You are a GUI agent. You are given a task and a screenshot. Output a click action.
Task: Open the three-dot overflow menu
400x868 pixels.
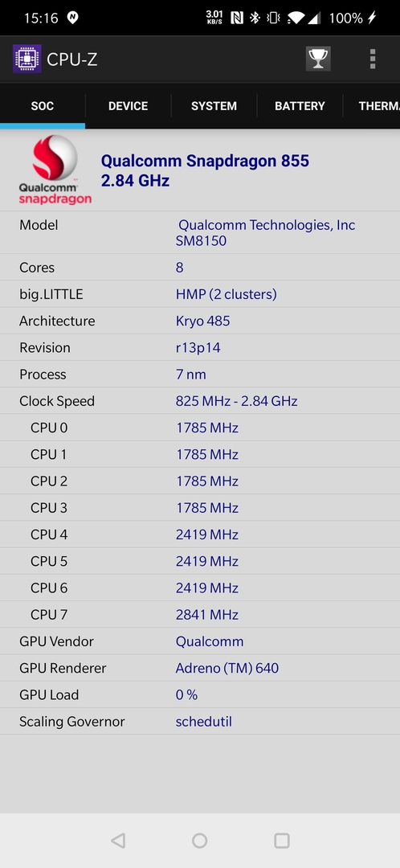point(373,59)
